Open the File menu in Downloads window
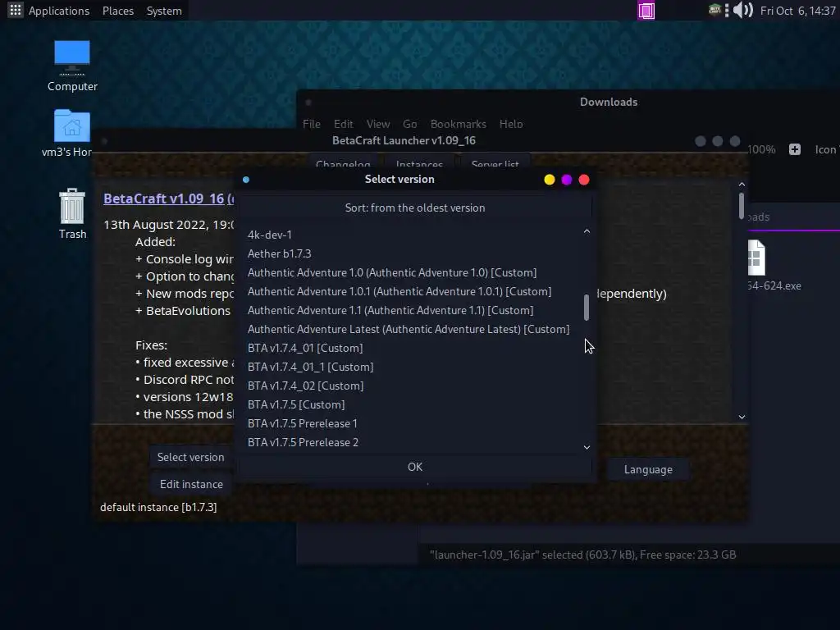 coord(311,124)
